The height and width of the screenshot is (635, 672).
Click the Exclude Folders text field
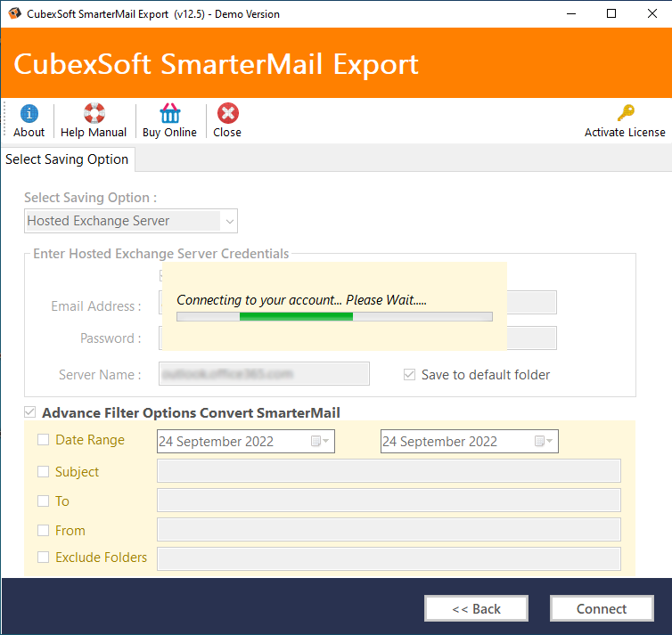389,558
